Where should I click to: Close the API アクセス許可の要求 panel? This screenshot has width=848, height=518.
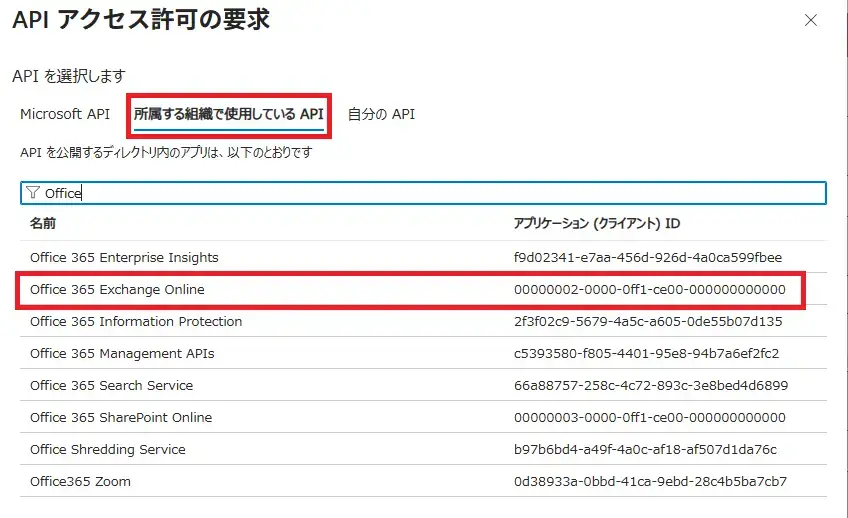(811, 20)
